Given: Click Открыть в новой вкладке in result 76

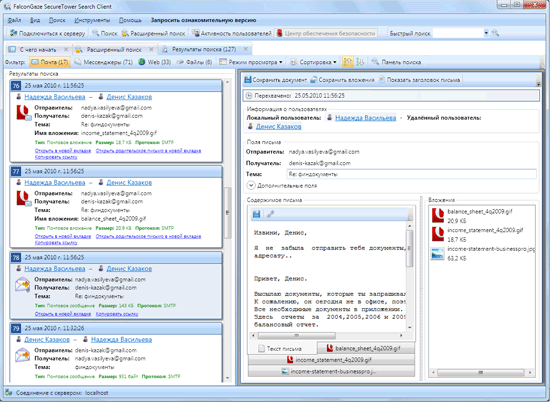Looking at the screenshot, I should click(x=63, y=151).
